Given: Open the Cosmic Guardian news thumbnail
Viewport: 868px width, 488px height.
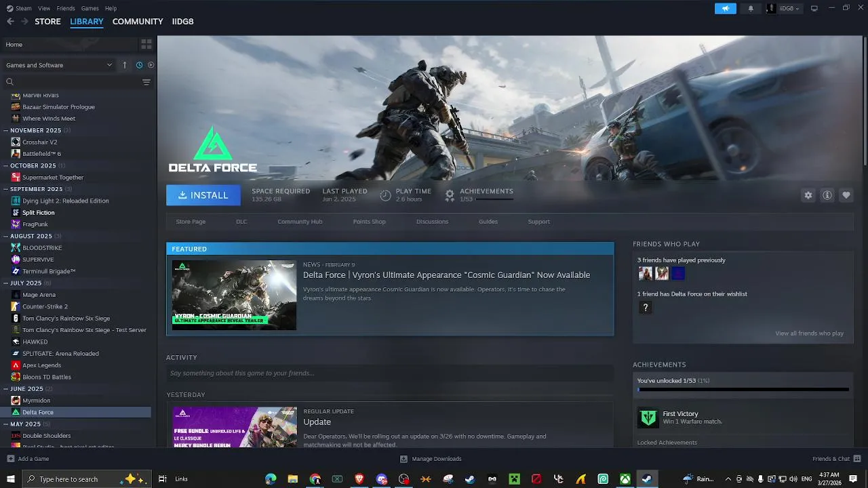Looking at the screenshot, I should 234,295.
